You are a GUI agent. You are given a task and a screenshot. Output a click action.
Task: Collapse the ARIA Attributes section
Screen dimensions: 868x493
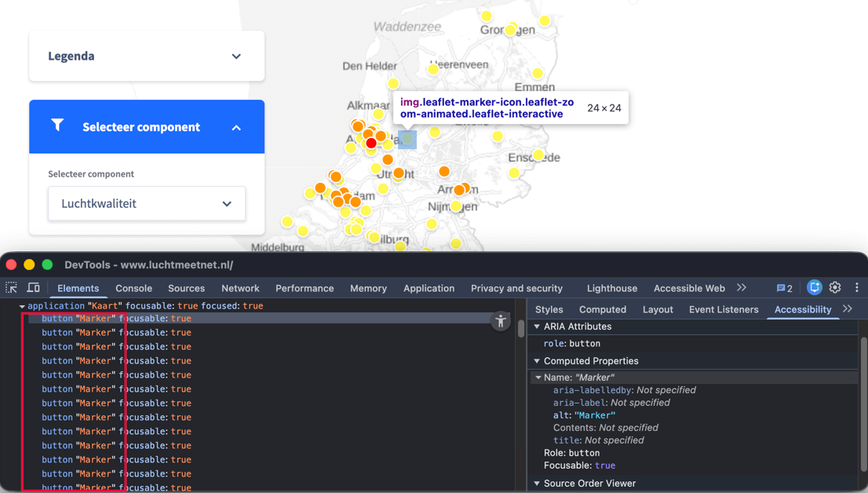click(x=538, y=327)
